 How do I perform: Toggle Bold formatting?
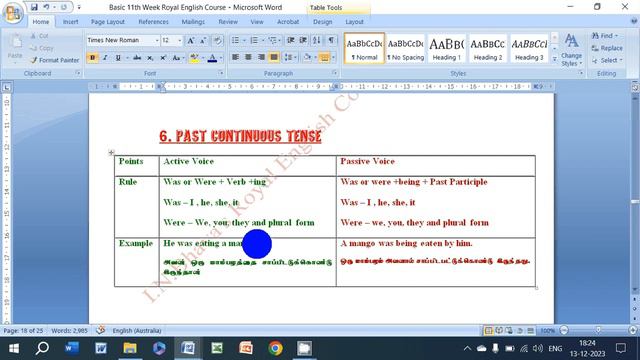point(92,58)
